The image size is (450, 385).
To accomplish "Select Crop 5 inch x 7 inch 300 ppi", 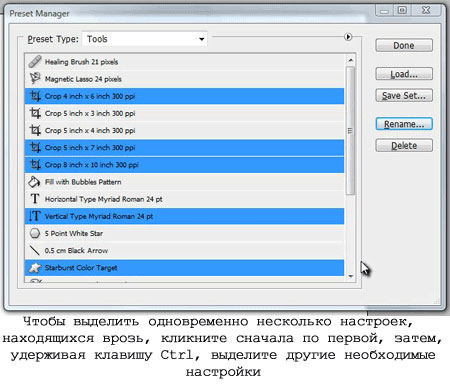I will [184, 148].
